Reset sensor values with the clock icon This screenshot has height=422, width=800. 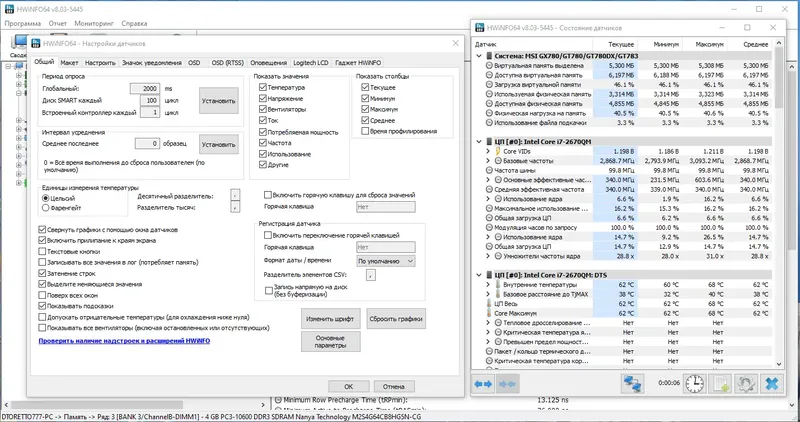(694, 384)
